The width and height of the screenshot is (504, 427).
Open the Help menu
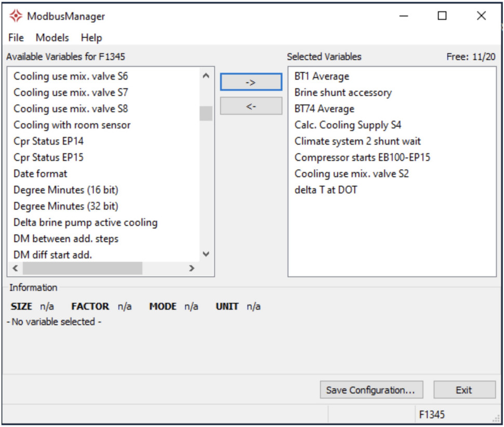pyautogui.click(x=91, y=37)
